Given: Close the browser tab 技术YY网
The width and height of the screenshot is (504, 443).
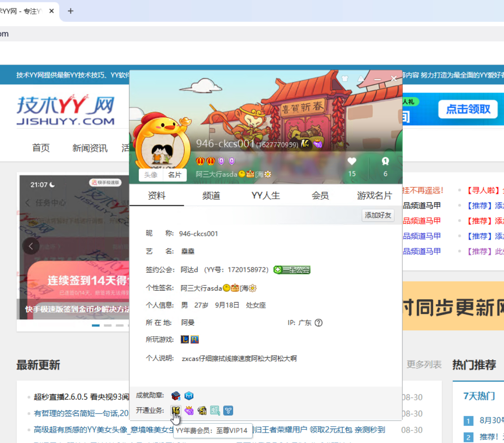Looking at the screenshot, I should click(52, 11).
